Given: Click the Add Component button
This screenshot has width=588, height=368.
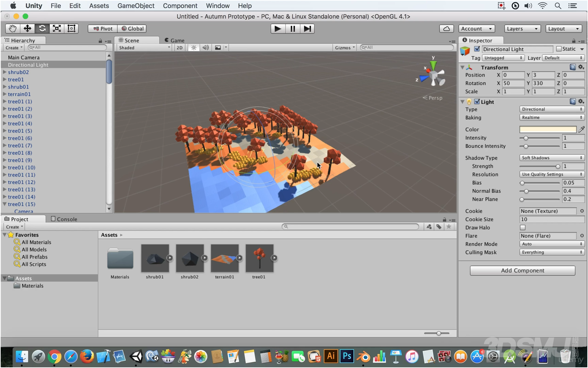Looking at the screenshot, I should coord(522,270).
